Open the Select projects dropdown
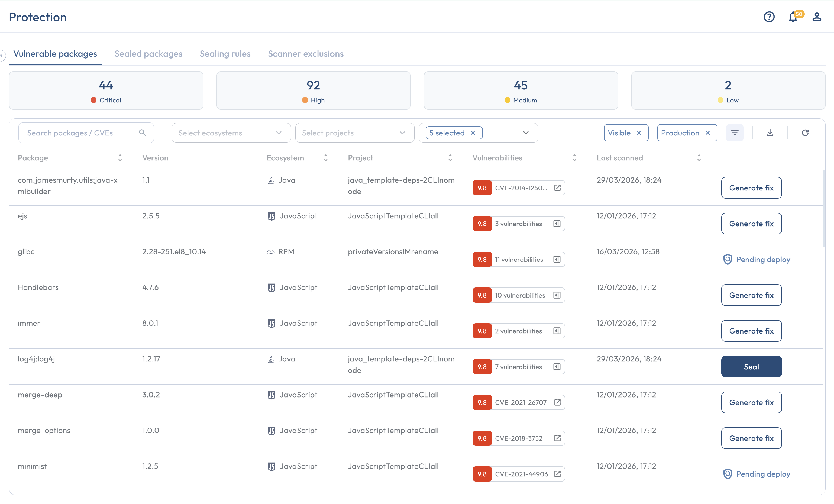 click(x=354, y=133)
